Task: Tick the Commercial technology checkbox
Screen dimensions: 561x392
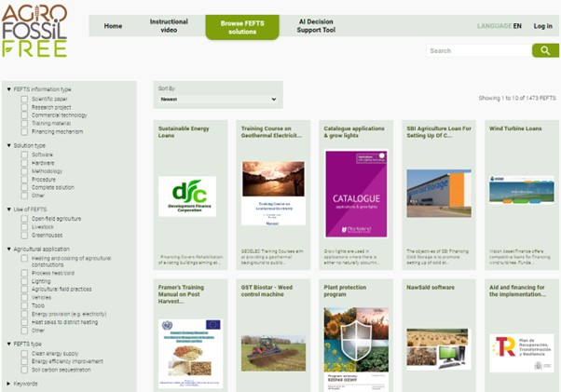Action: click(24, 115)
